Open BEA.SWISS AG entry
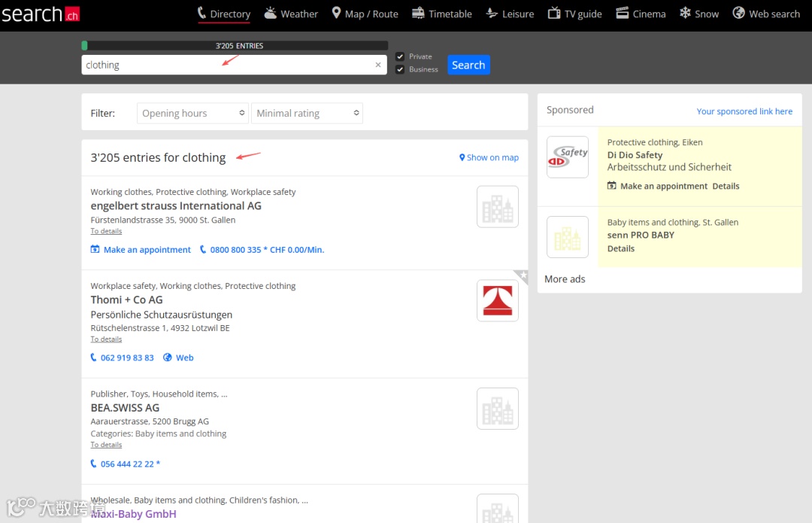Screen dimensions: 812x523 [x=125, y=408]
